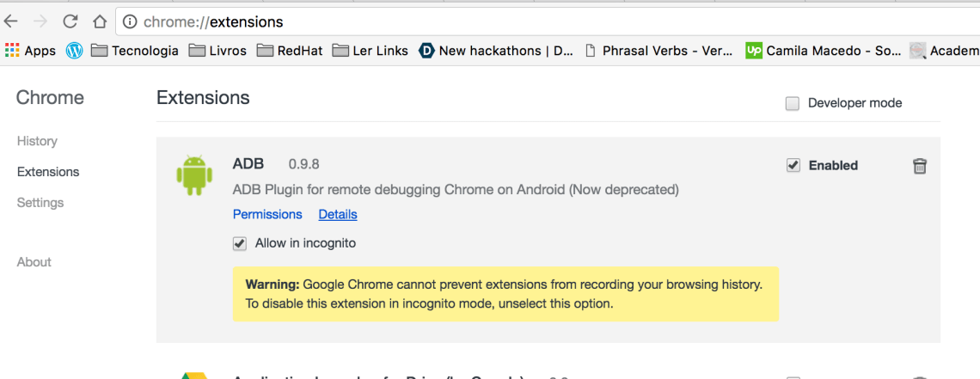The height and width of the screenshot is (379, 980).
Task: Open the New hackathons bookmark
Action: tap(496, 51)
